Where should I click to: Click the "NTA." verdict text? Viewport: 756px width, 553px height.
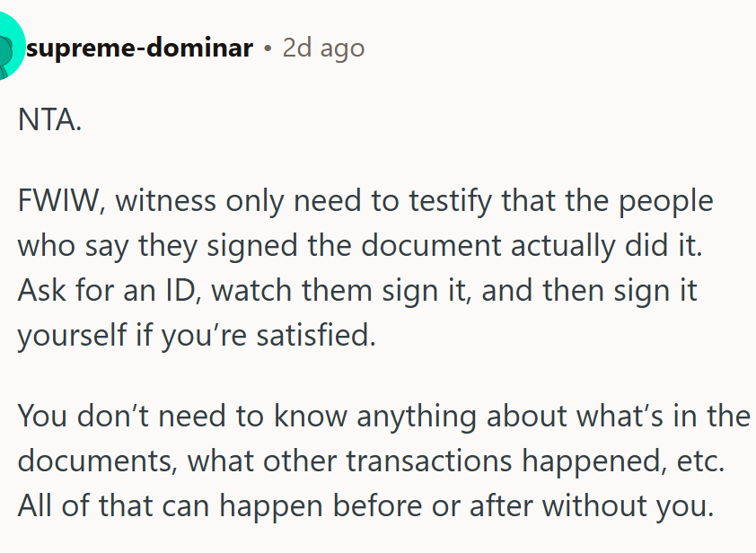[50, 122]
